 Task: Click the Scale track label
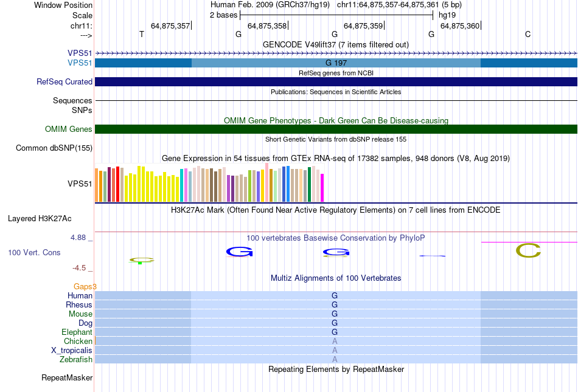(82, 15)
